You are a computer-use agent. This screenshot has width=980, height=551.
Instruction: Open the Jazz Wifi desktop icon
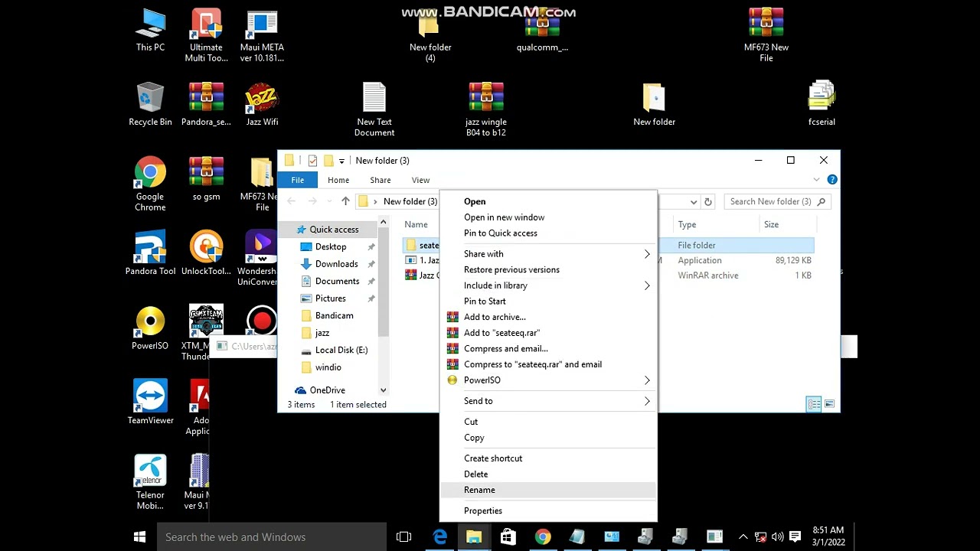262,104
